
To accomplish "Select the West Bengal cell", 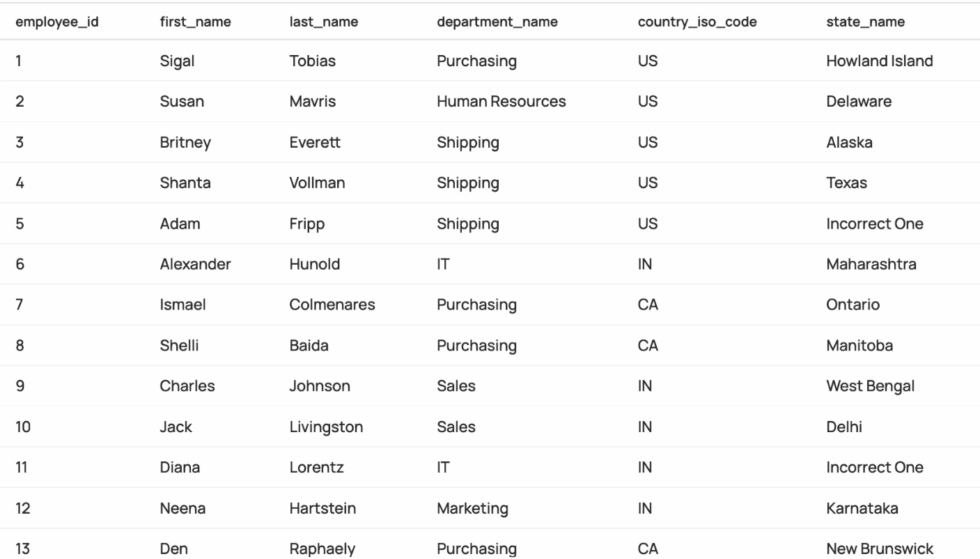I will click(x=871, y=386).
